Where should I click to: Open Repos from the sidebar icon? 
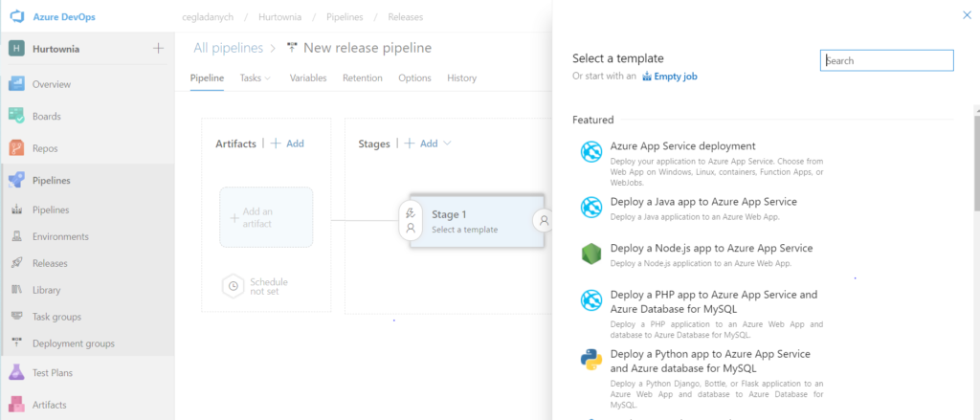[x=16, y=148]
